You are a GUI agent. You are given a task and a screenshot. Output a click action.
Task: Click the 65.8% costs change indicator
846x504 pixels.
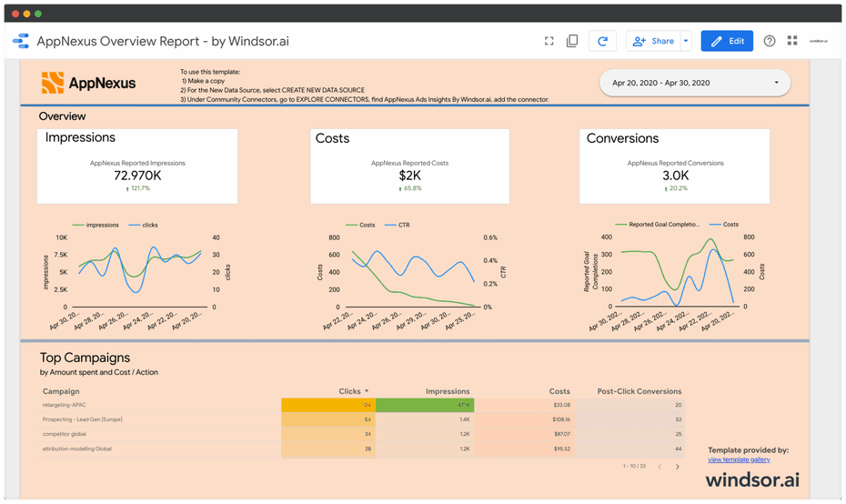click(410, 188)
